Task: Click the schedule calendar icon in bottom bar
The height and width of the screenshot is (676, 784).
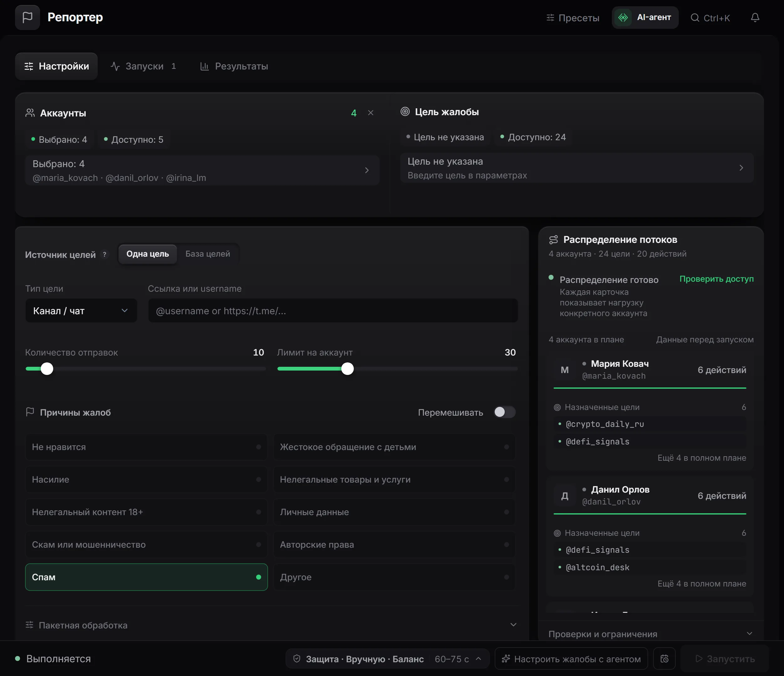Action: (664, 658)
